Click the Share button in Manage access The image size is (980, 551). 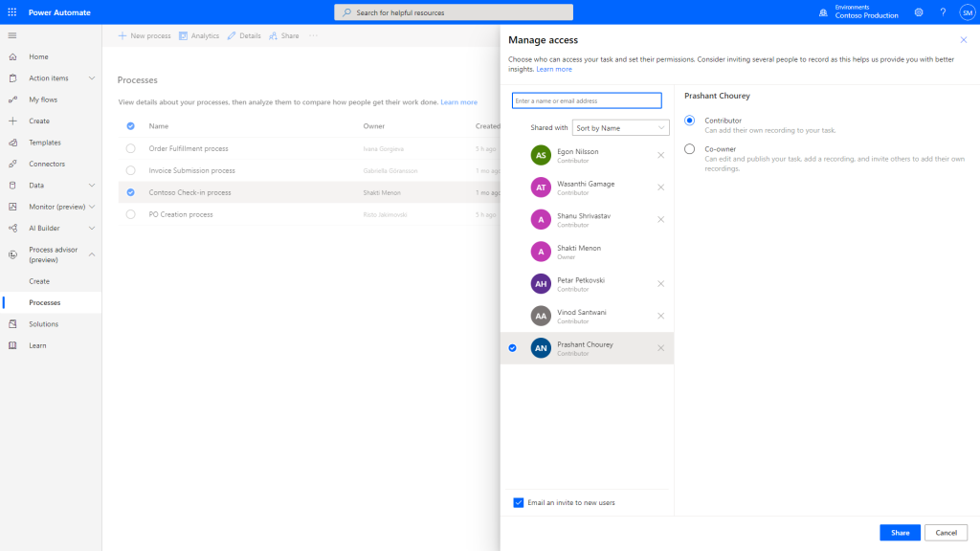(900, 532)
